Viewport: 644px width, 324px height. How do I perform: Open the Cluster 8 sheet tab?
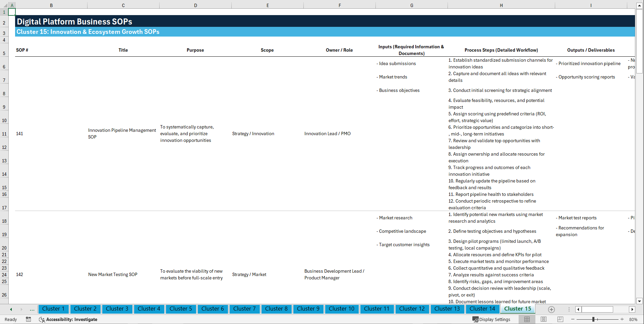276,309
